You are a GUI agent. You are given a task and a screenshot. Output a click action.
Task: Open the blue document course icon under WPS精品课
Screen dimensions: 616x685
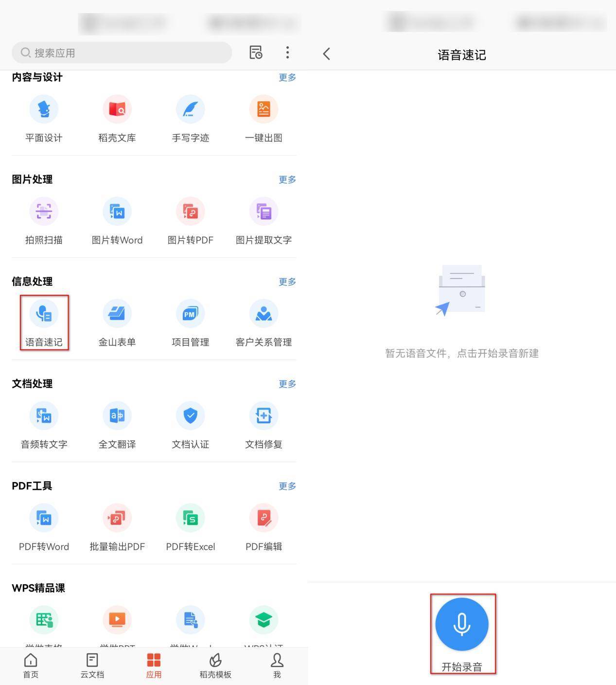(x=190, y=620)
